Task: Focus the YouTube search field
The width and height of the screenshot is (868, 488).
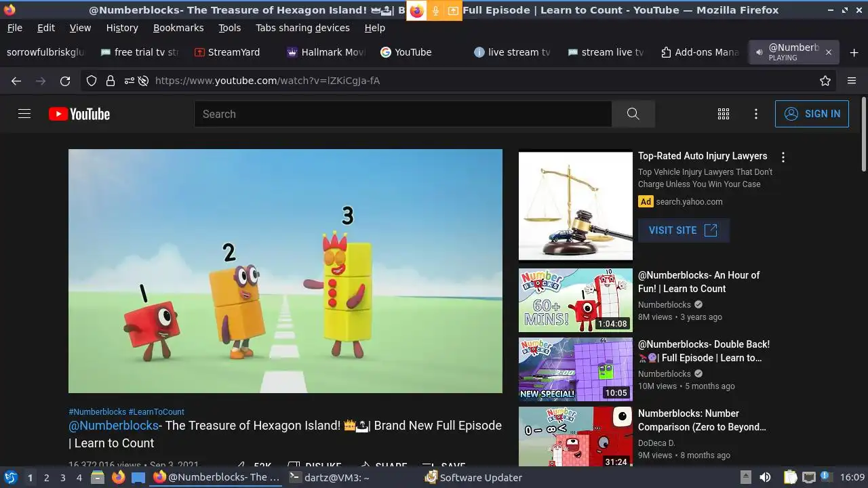Action: 403,114
